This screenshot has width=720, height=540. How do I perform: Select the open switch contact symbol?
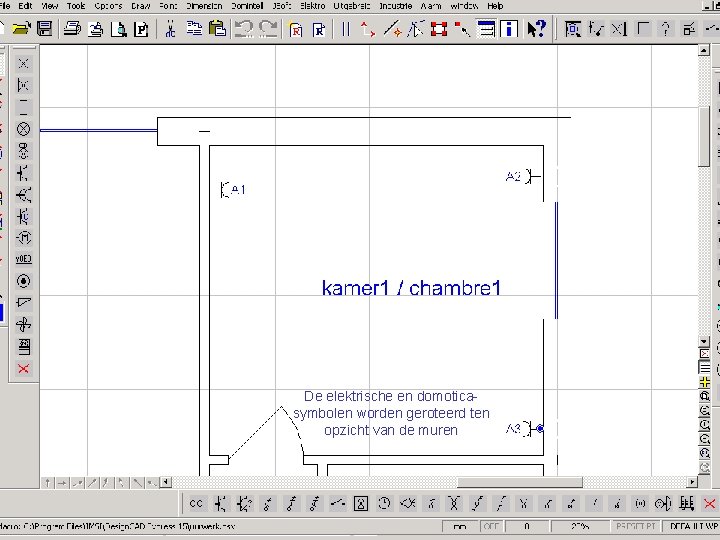(x=338, y=504)
